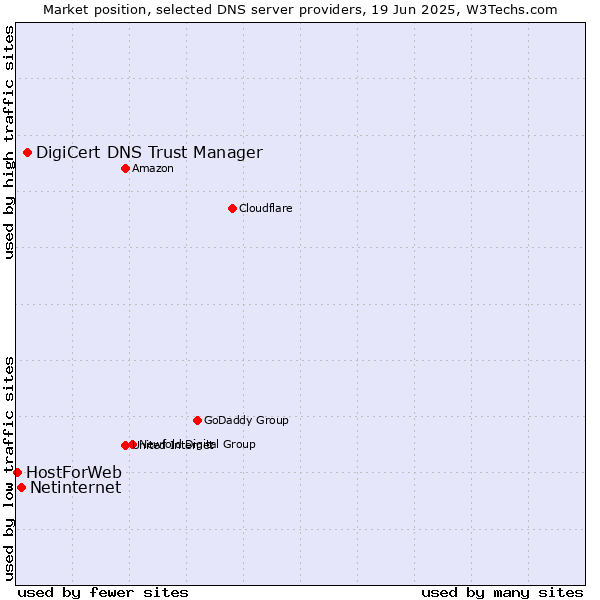The image size is (600, 600).
Task: Click 'used by low traffic sites' vertical label
Action: 9,470
